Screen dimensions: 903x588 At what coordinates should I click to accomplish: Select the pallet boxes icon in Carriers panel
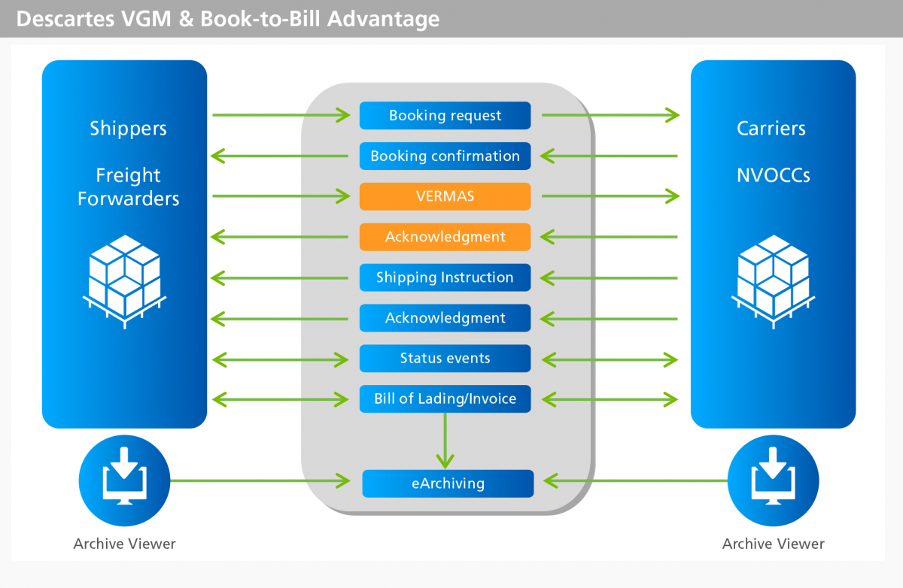(x=773, y=276)
